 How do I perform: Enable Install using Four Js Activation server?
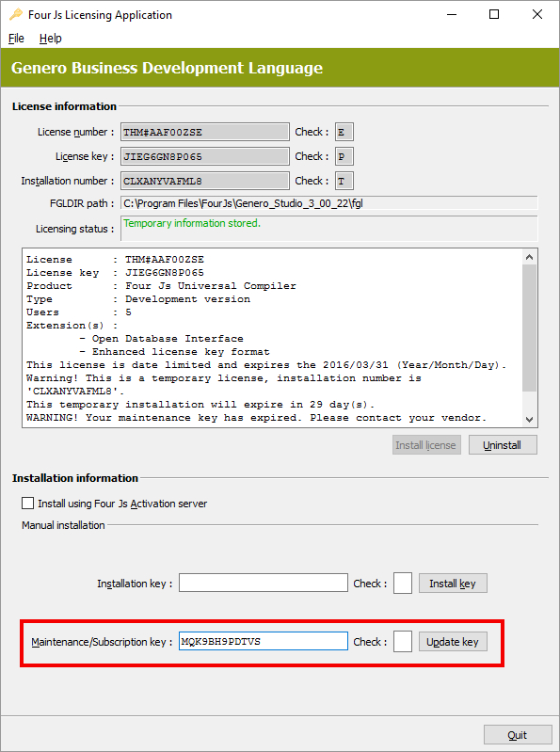28,504
